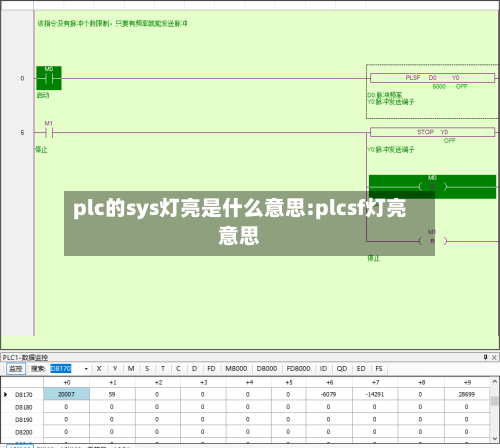Select the M1 stop contact on rung 5
This screenshot has width=500, height=448.
click(x=49, y=133)
